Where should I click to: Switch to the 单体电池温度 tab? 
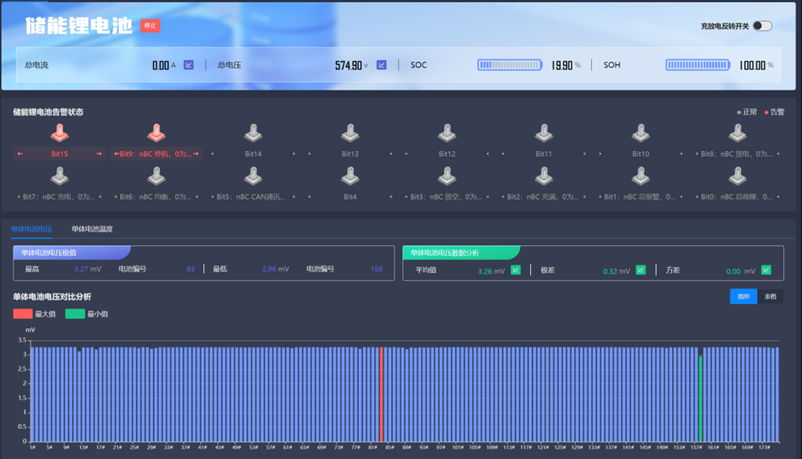coord(92,229)
